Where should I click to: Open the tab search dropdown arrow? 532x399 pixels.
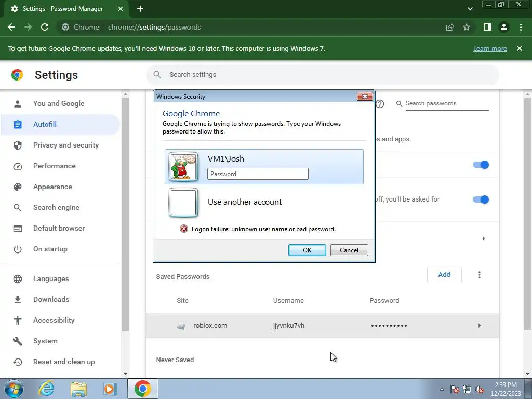(470, 9)
